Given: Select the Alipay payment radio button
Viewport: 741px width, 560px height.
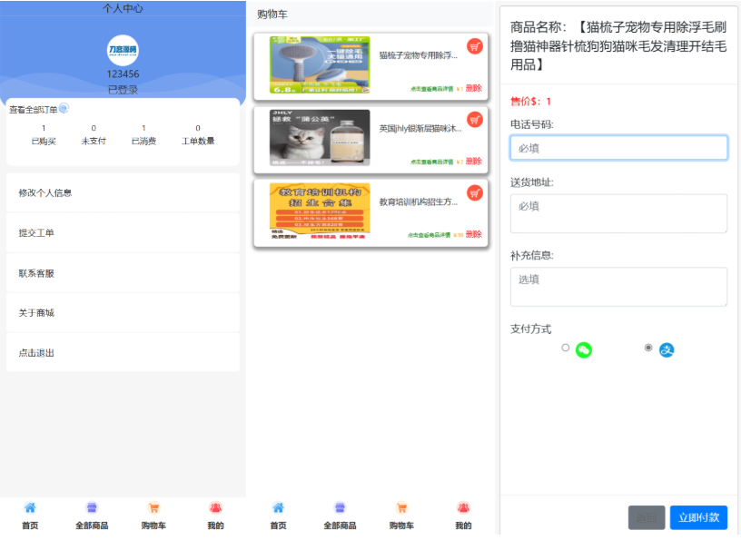Looking at the screenshot, I should [x=647, y=348].
